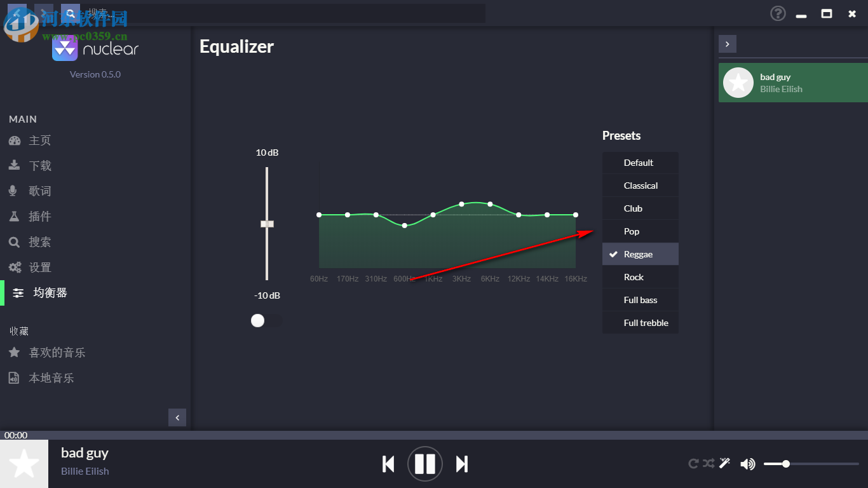Viewport: 868px width, 488px height.
Task: Click the loop repeat icon
Action: click(x=694, y=464)
